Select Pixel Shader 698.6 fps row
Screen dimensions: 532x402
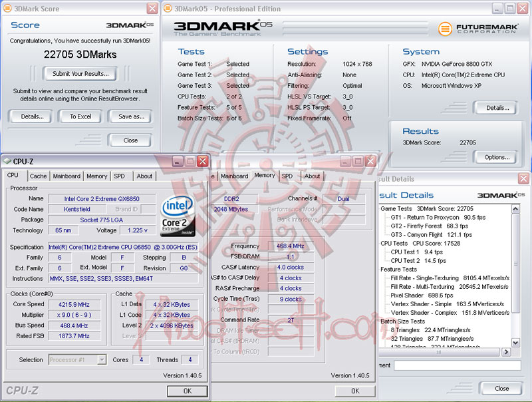coord(422,296)
